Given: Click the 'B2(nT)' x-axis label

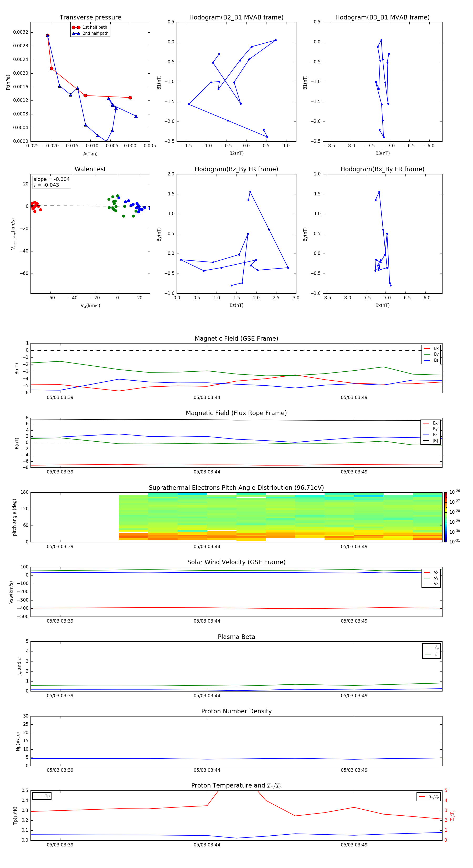Looking at the screenshot, I should pos(236,153).
